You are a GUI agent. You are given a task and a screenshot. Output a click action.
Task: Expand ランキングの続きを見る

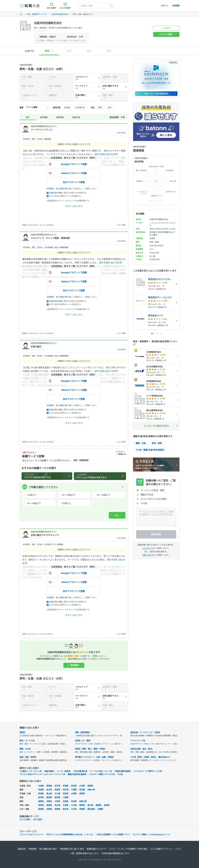(156, 426)
